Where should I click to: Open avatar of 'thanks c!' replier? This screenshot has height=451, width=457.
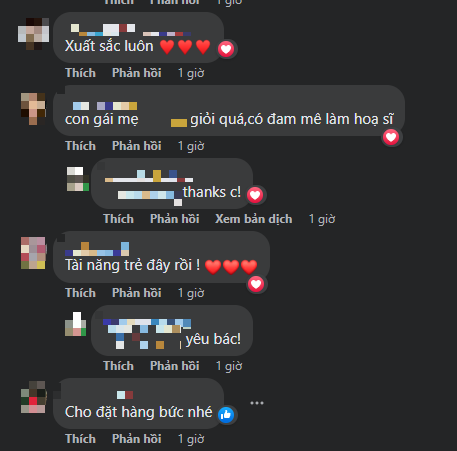(78, 179)
